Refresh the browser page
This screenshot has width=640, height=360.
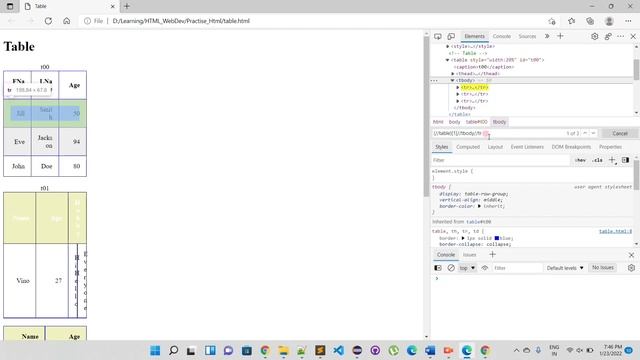tap(48, 21)
